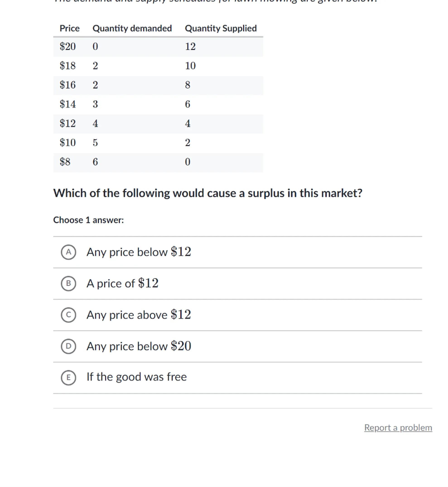Click the 'If the good was free' text
Viewport: 448px width, 487px height.
[137, 377]
